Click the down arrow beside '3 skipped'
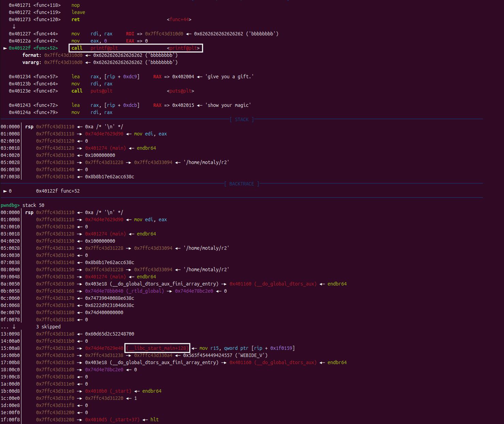The image size is (504, 424). pyautogui.click(x=14, y=327)
